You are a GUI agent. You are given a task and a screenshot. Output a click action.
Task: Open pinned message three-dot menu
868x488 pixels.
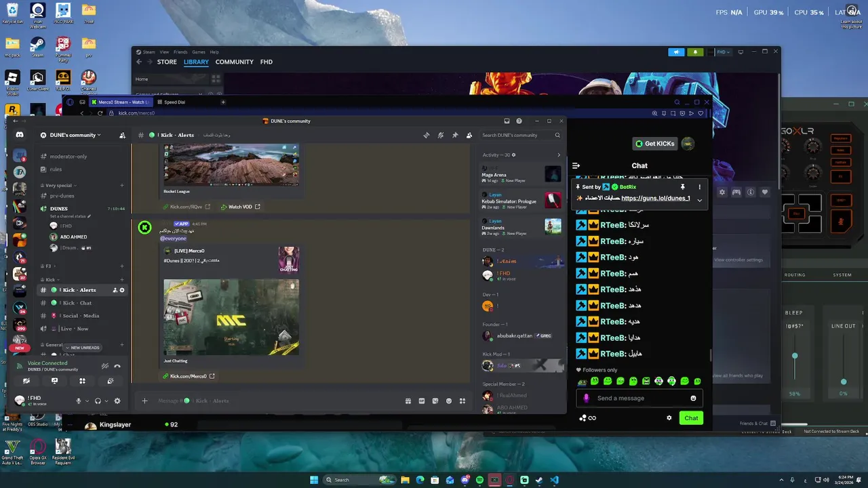click(699, 187)
